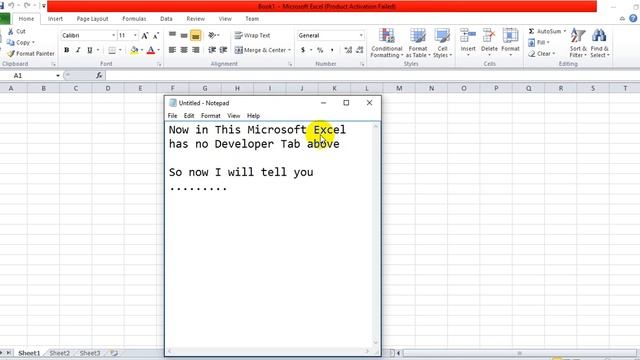
Task: Click Increase Indent icon
Action: coord(223,50)
